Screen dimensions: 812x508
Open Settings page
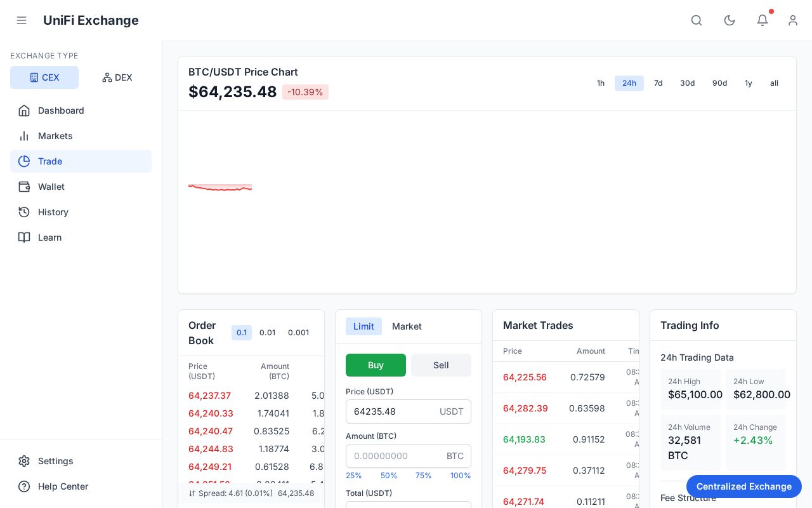coord(81,461)
